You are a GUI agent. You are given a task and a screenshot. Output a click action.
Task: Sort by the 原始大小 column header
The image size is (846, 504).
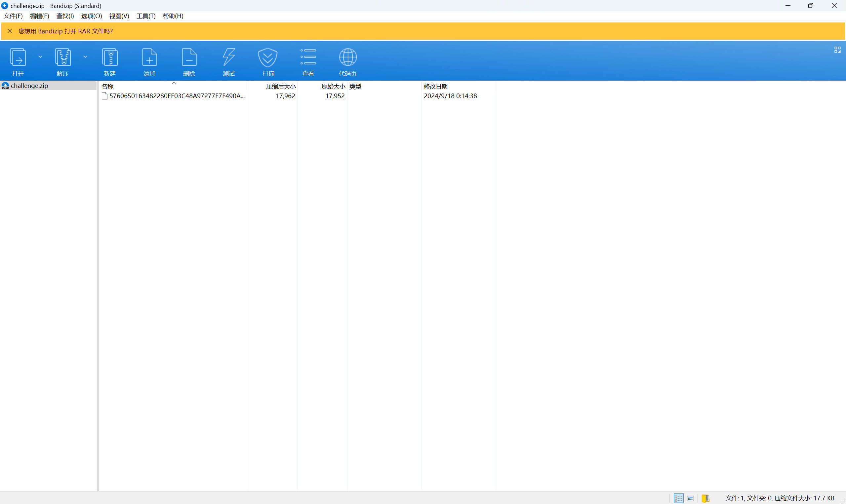(323, 86)
